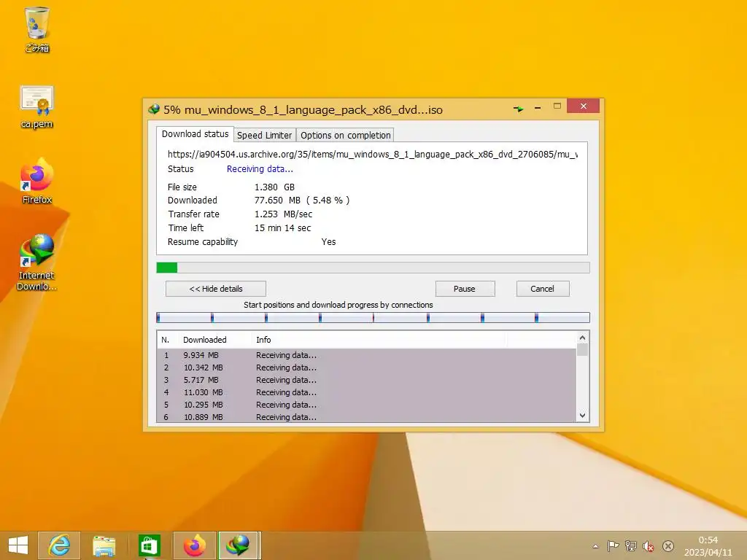Click the transfer rate 1.253 MB/sec

[284, 214]
